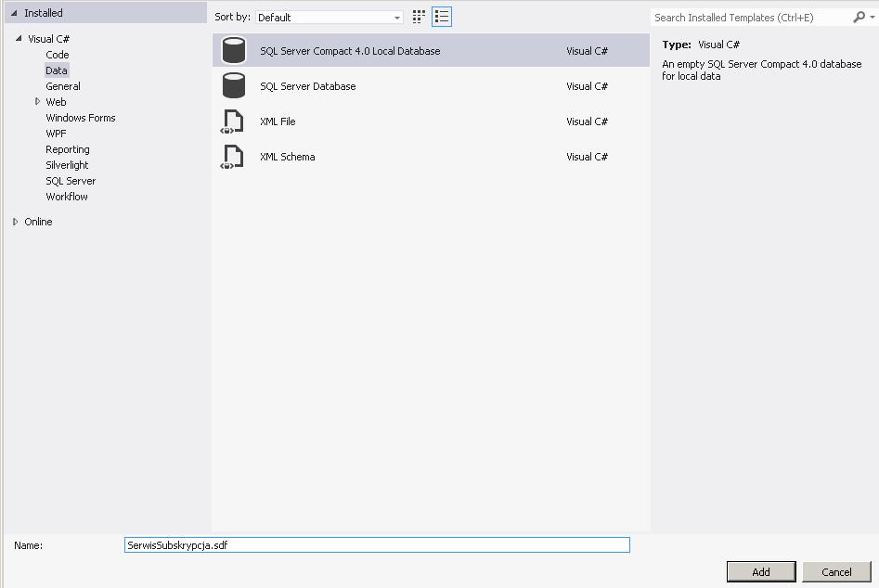The image size is (879, 588).
Task: Collapse the Installed section
Action: click(14, 13)
